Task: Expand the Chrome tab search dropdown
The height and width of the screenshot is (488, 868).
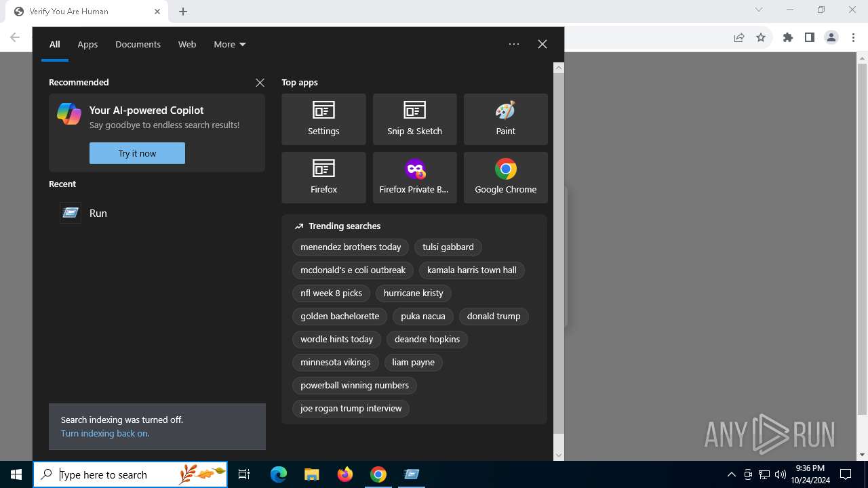Action: (759, 9)
